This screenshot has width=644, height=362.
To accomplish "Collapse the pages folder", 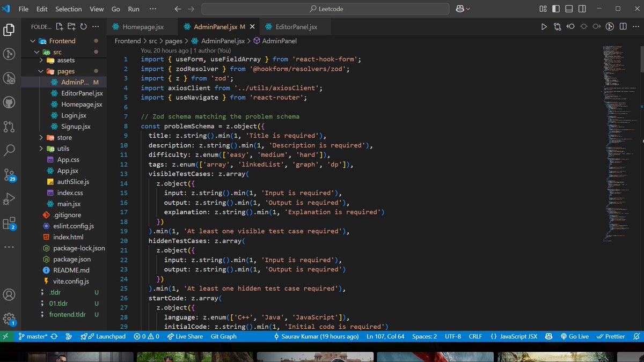I will click(x=41, y=71).
